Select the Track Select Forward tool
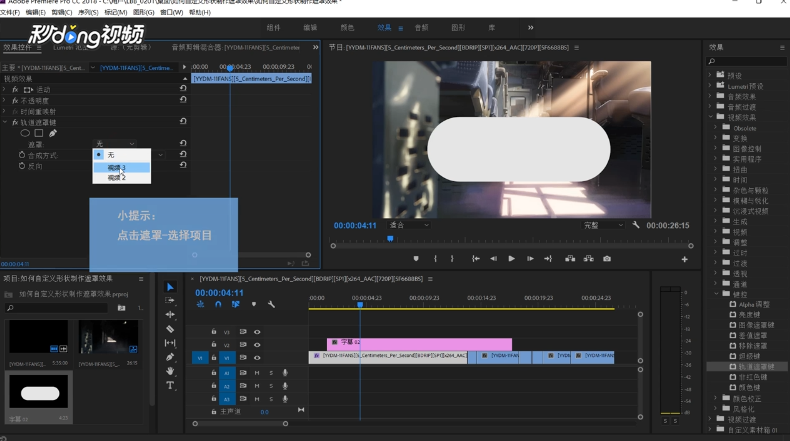This screenshot has height=441, width=790. (170, 300)
